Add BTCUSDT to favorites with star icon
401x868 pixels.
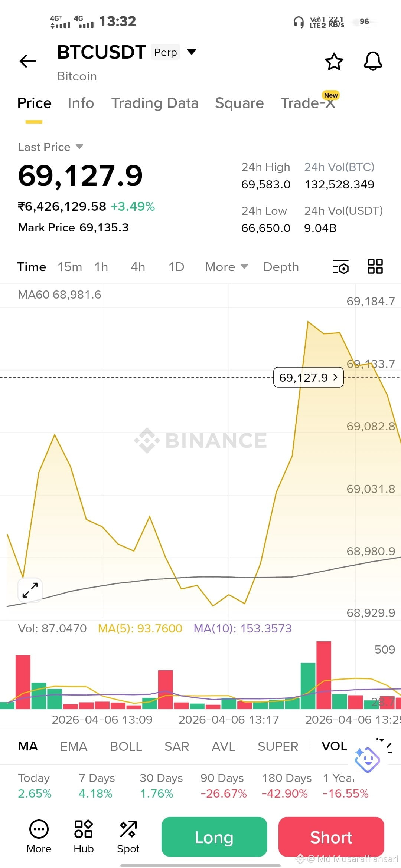(334, 61)
